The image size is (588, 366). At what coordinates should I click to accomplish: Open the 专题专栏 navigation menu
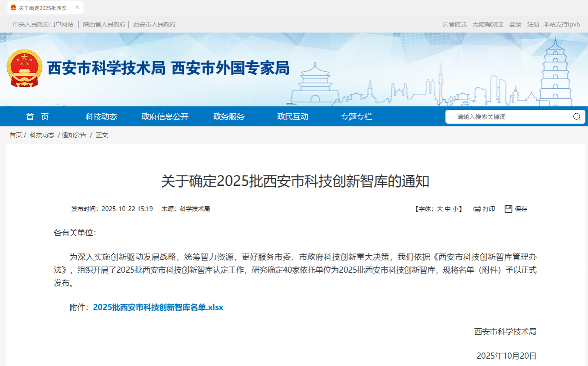point(356,116)
